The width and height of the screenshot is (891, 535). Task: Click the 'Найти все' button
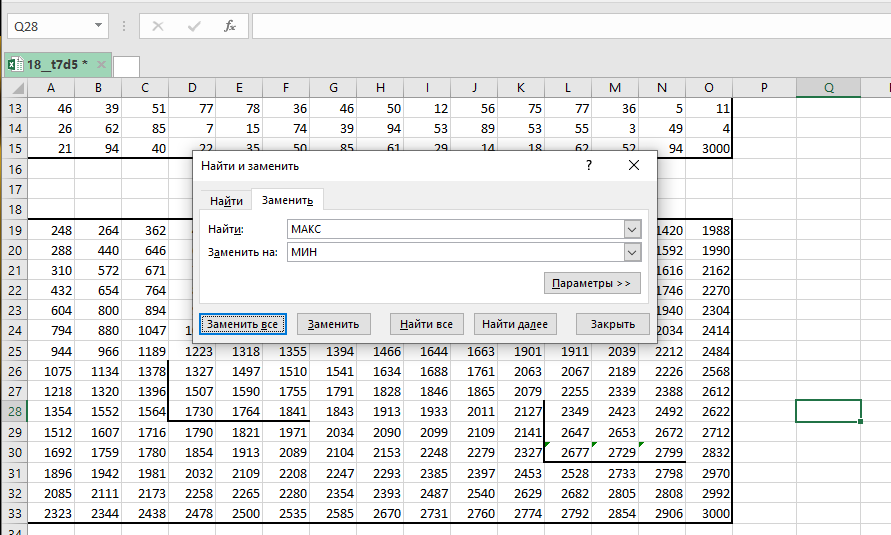(x=425, y=324)
